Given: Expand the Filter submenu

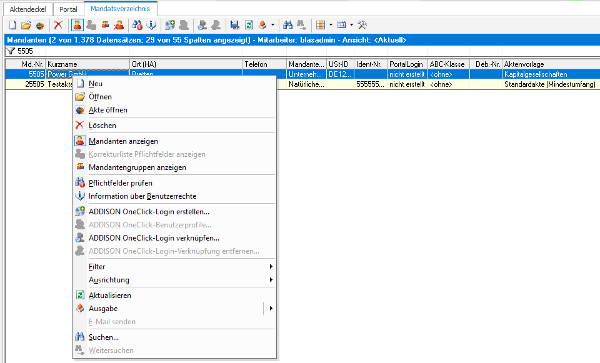Looking at the screenshot, I should 174,267.
